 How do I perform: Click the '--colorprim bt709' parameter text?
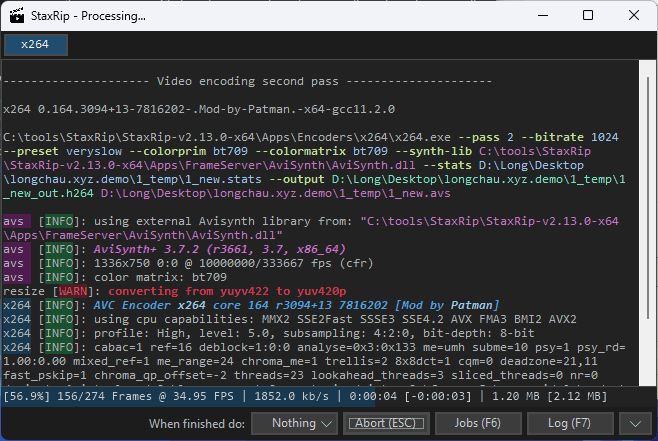(188, 151)
